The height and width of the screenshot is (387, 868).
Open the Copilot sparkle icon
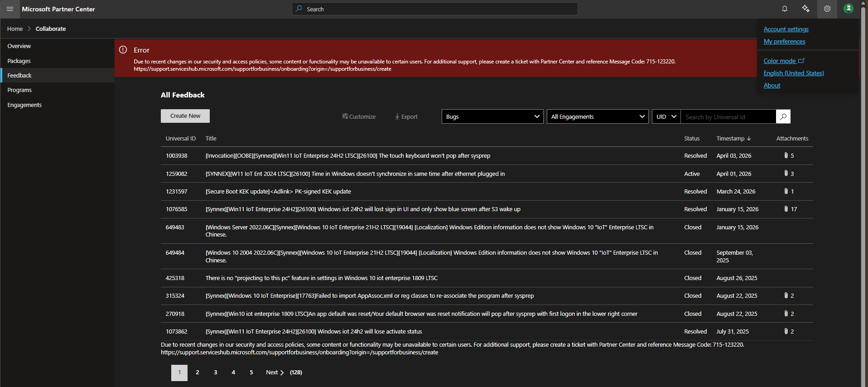(805, 9)
